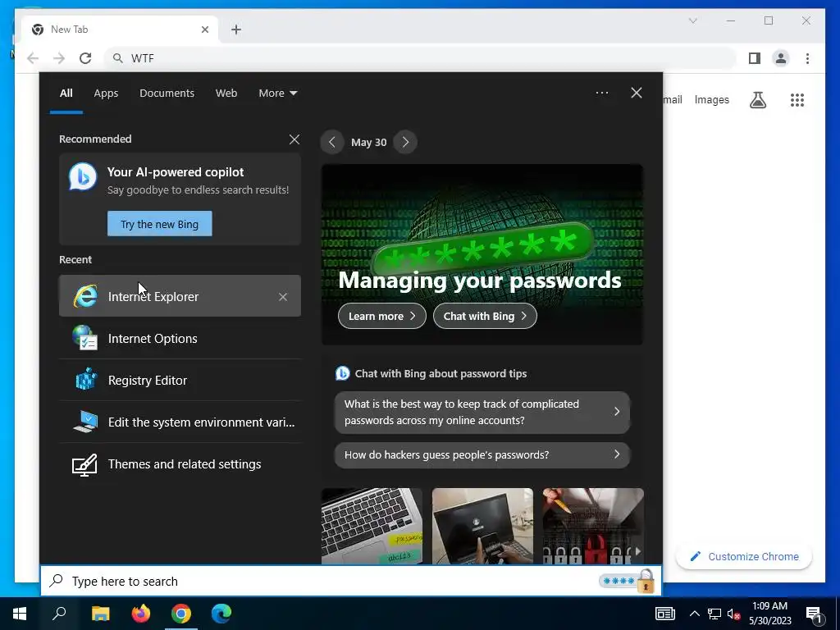Go back in Chrome
Viewport: 840px width, 630px height.
33,58
